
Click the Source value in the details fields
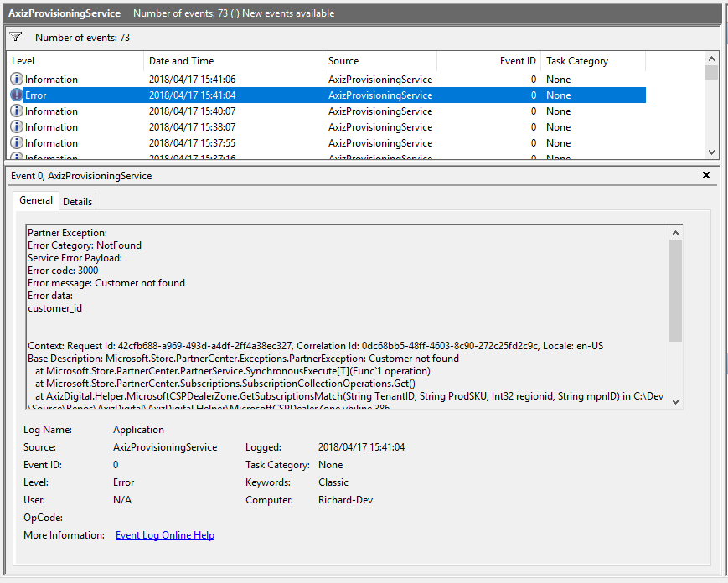[x=165, y=447]
